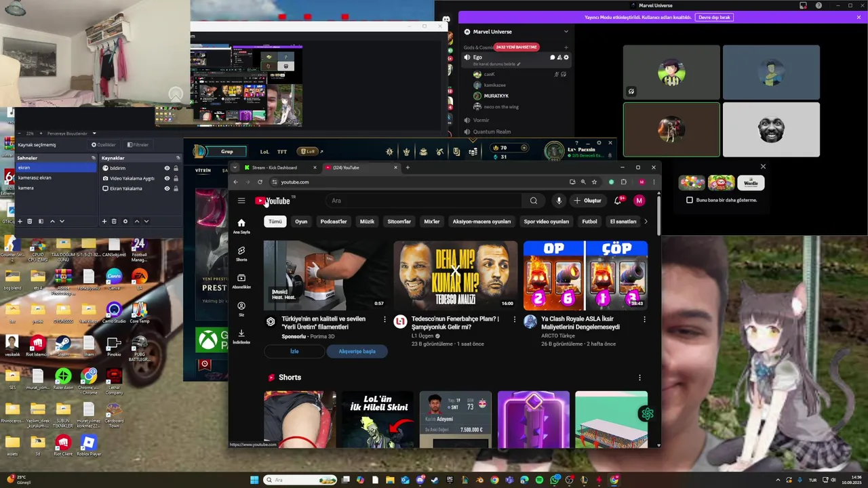Open Abonelikler in YouTube sidebar

[x=241, y=282]
